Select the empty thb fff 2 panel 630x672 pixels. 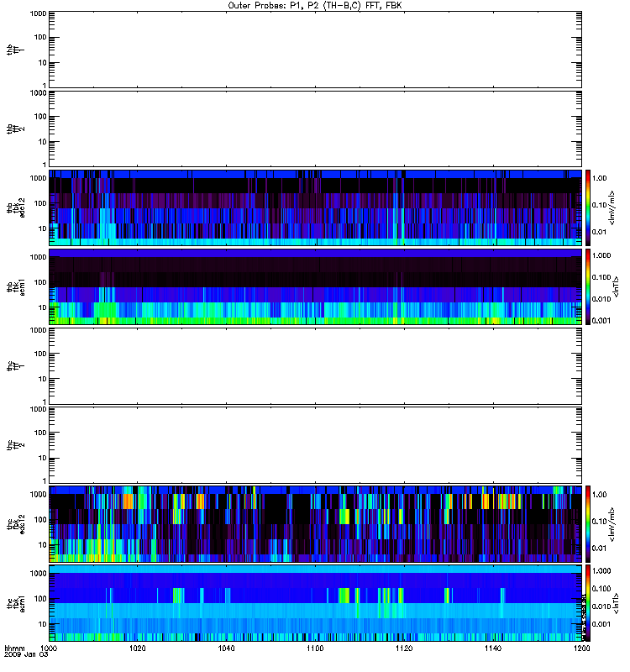pyautogui.click(x=315, y=129)
